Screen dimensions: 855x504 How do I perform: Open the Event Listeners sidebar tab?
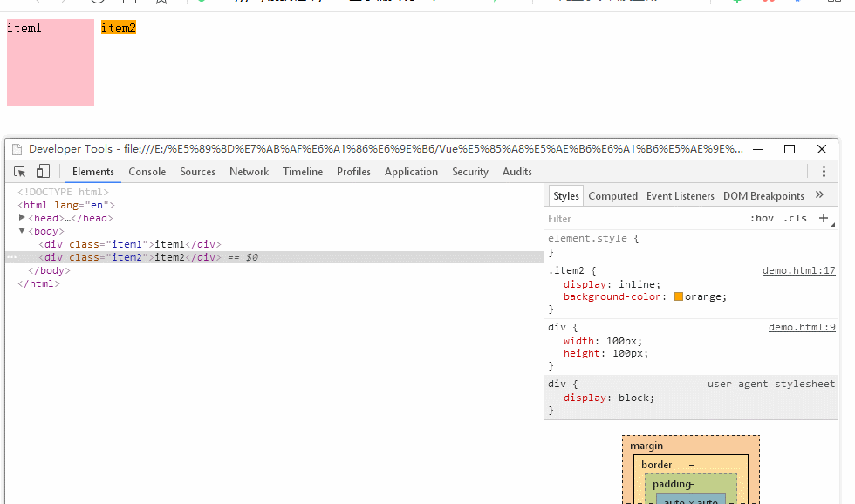click(x=680, y=196)
